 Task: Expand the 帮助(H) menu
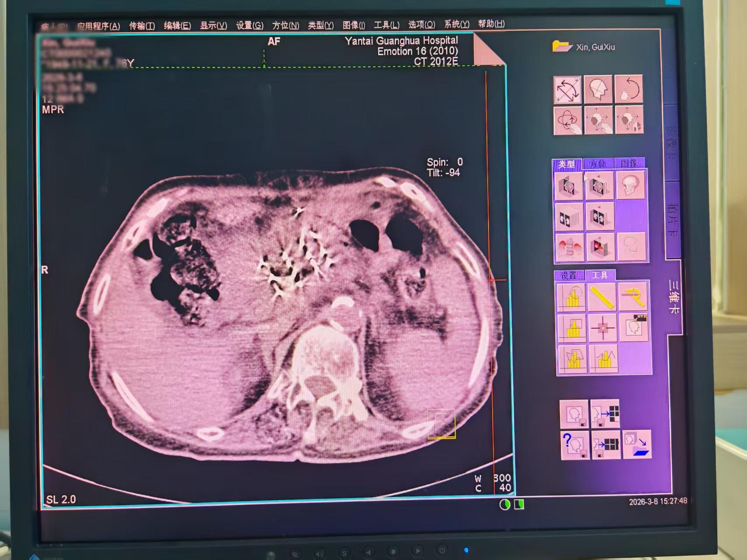click(491, 24)
